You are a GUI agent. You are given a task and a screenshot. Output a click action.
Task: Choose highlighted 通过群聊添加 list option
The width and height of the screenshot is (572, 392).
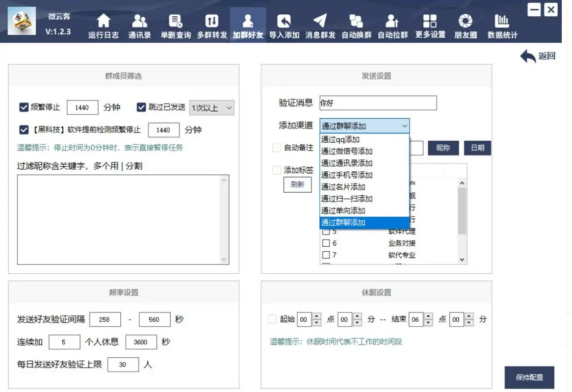coord(365,222)
